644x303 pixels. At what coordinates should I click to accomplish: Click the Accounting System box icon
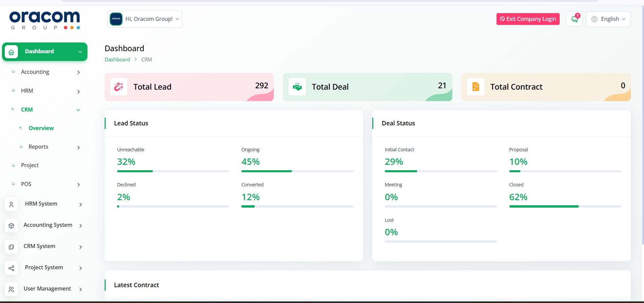11,225
